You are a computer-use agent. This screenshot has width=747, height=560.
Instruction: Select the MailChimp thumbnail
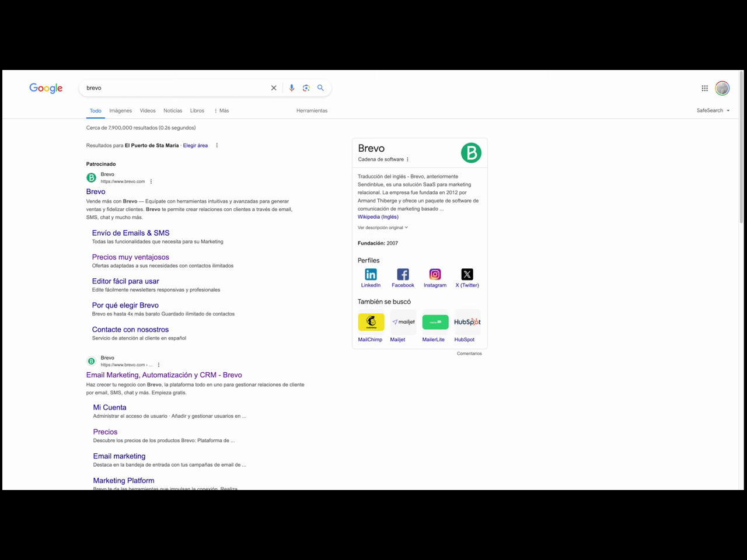371,322
